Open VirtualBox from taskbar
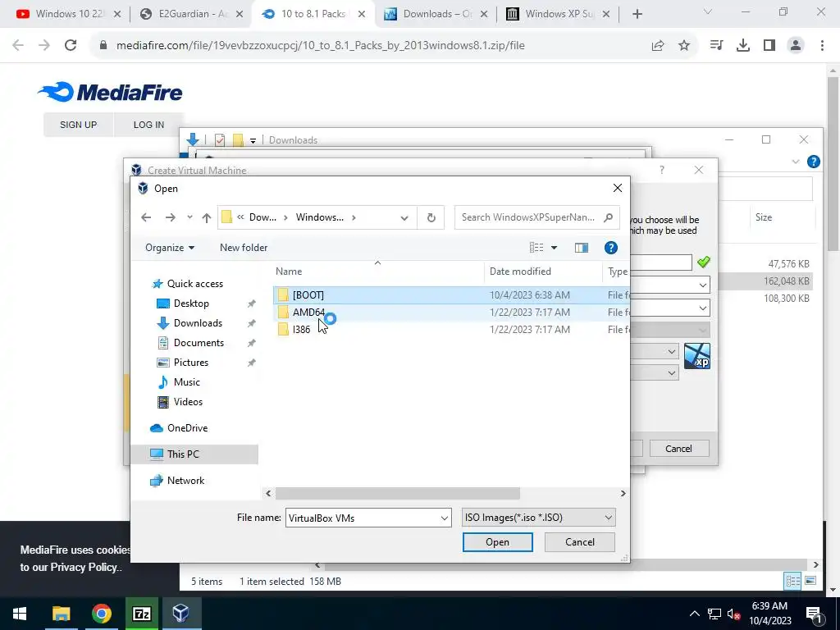The image size is (840, 630). coord(181,614)
